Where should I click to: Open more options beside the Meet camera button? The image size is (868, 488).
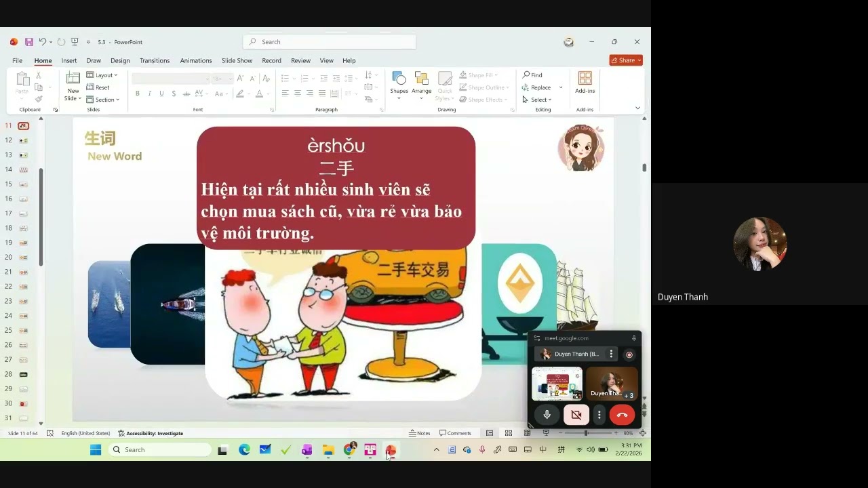599,415
